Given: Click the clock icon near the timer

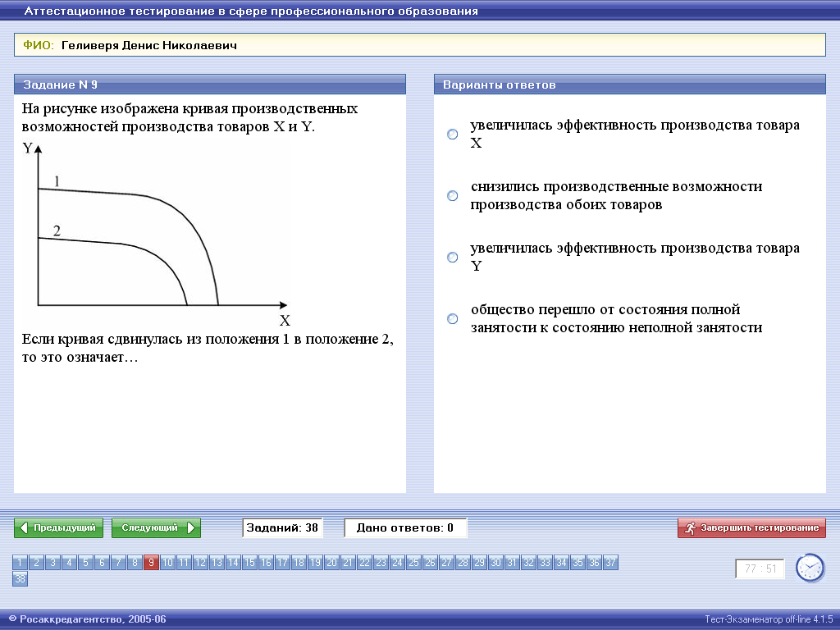Looking at the screenshot, I should click(x=810, y=568).
